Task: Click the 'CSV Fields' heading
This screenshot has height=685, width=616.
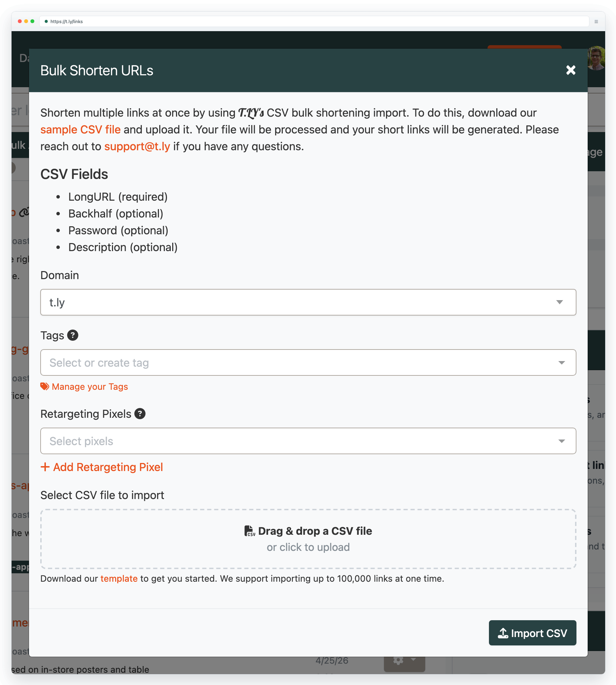Action: tap(74, 174)
